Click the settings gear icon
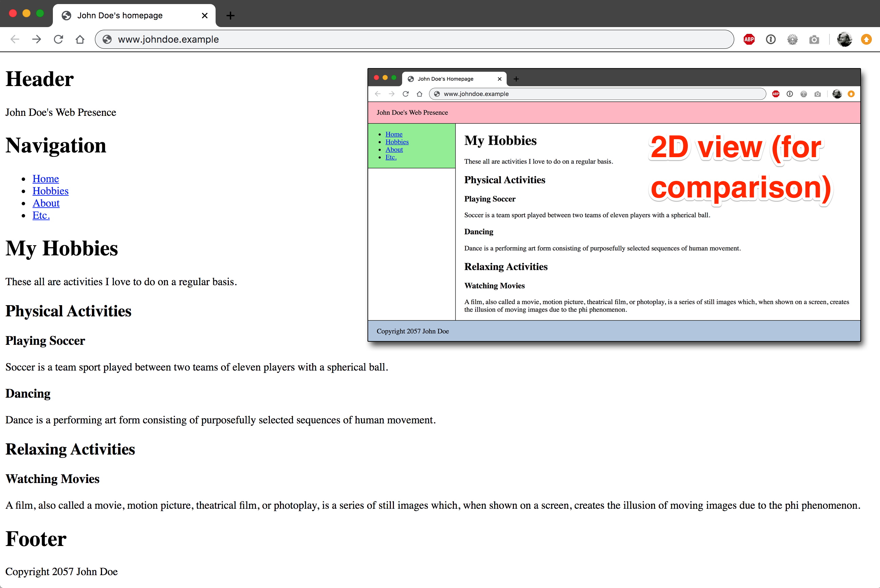The image size is (880, 588). pyautogui.click(x=793, y=39)
